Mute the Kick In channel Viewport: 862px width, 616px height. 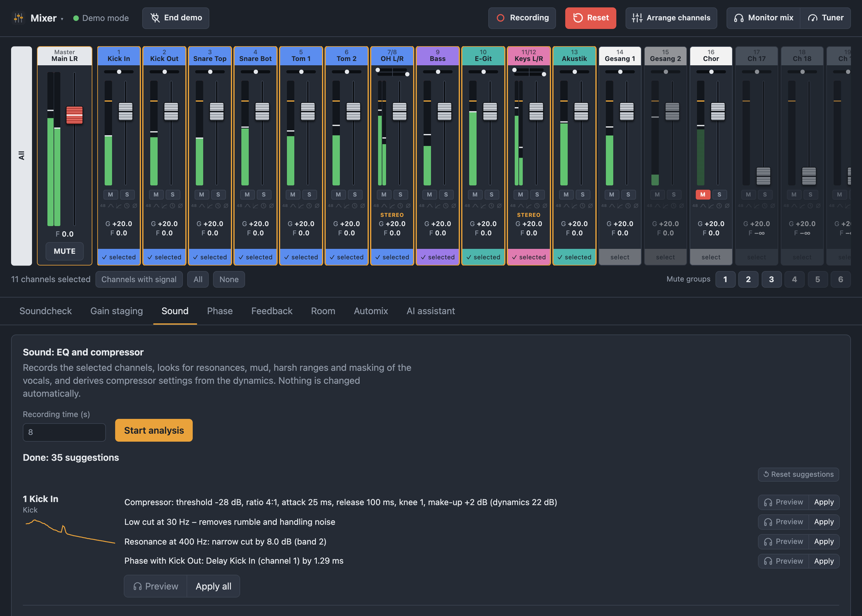[x=110, y=195]
